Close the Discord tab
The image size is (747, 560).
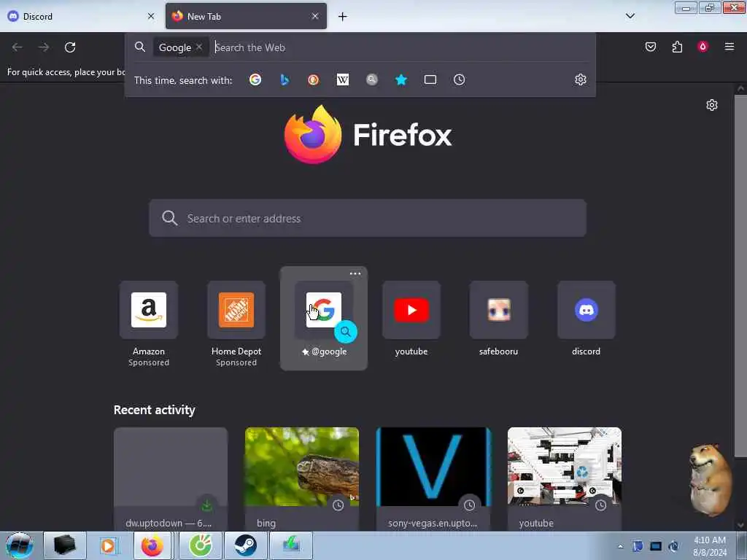151,16
